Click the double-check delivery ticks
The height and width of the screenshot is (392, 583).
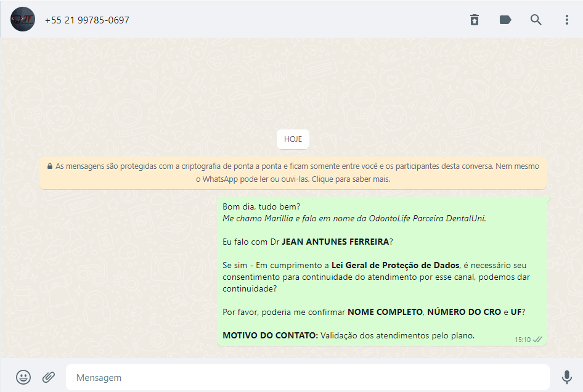coord(537,340)
